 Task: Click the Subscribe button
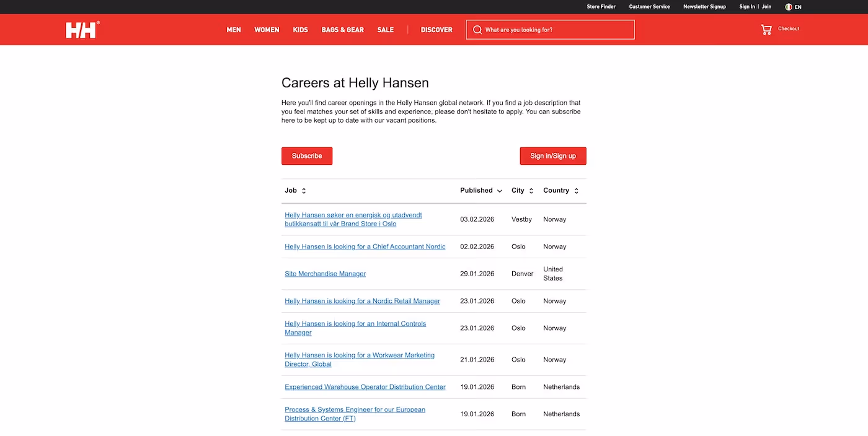[307, 155]
